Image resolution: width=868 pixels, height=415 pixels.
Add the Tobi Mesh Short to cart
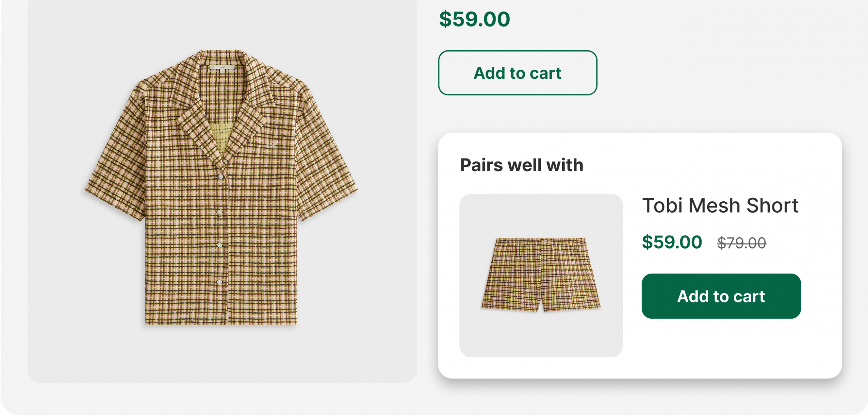(721, 296)
